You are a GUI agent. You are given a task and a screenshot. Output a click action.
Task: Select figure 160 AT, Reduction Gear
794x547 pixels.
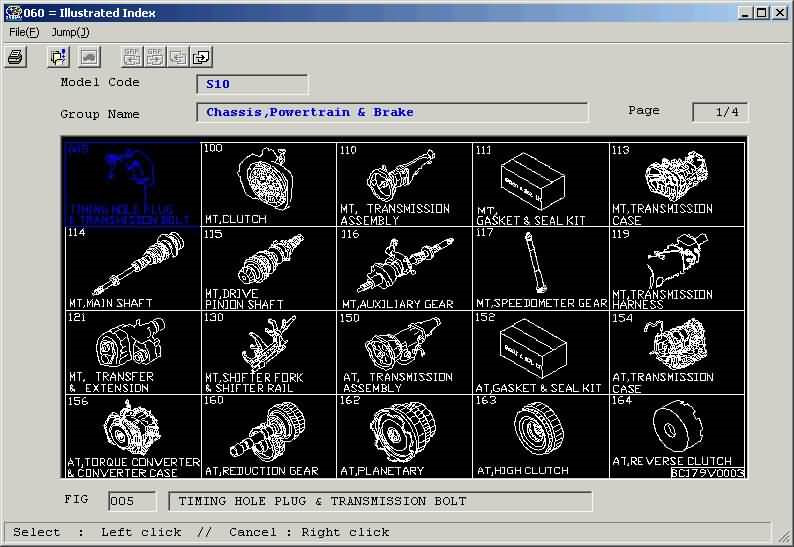tap(269, 436)
